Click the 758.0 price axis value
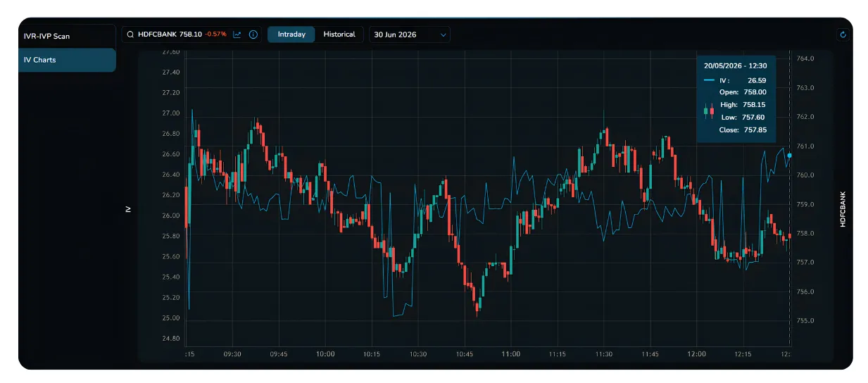868x383 pixels. (x=805, y=234)
